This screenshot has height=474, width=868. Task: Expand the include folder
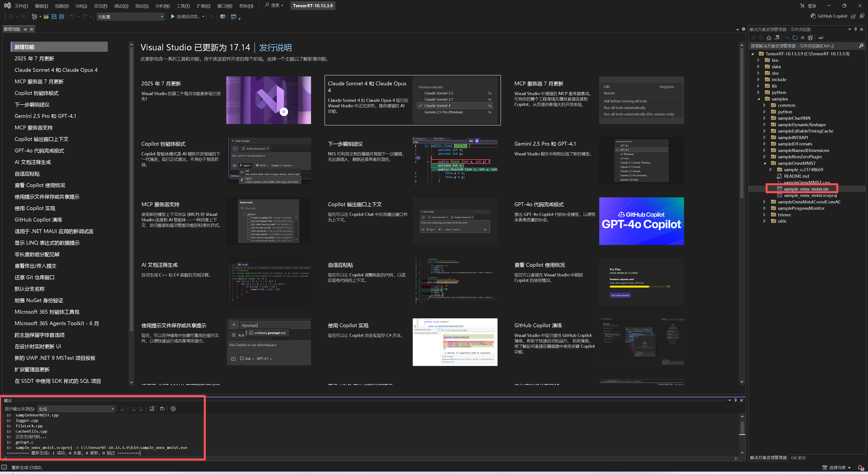tap(759, 79)
